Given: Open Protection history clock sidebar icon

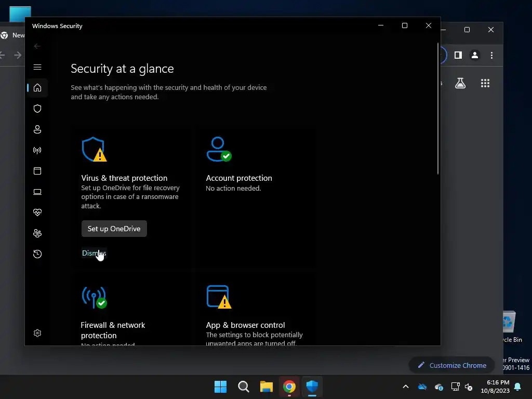Looking at the screenshot, I should pyautogui.click(x=37, y=254).
